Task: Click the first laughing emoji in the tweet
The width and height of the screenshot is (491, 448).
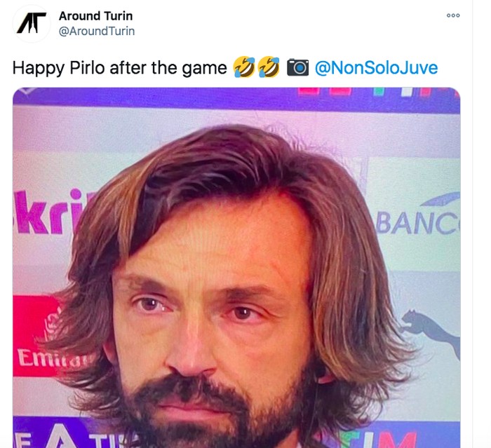Action: point(244,68)
